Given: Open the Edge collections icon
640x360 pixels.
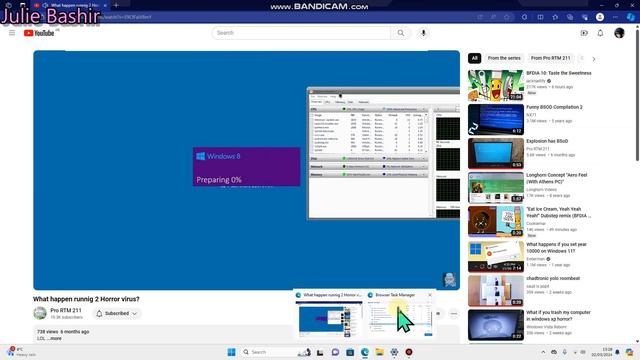Looking at the screenshot, I should click(x=570, y=17).
